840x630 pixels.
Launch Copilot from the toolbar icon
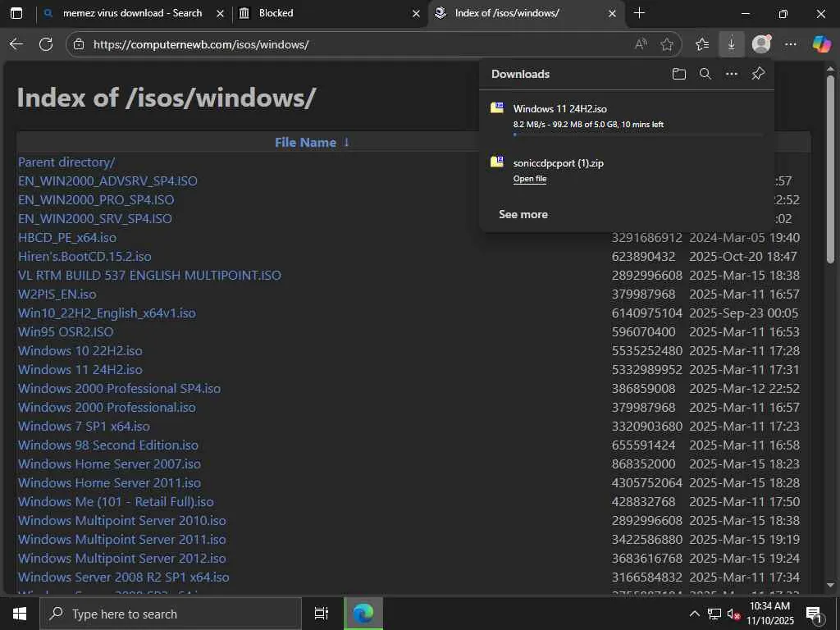(821, 44)
